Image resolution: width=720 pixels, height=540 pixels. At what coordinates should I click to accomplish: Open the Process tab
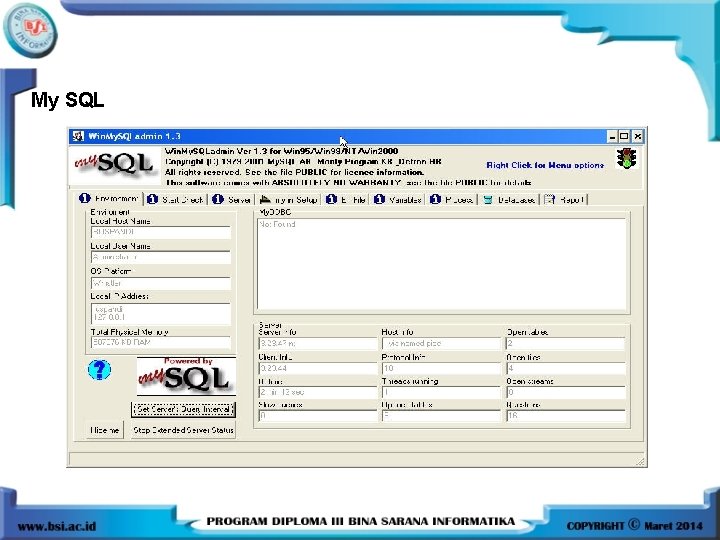[x=452, y=199]
